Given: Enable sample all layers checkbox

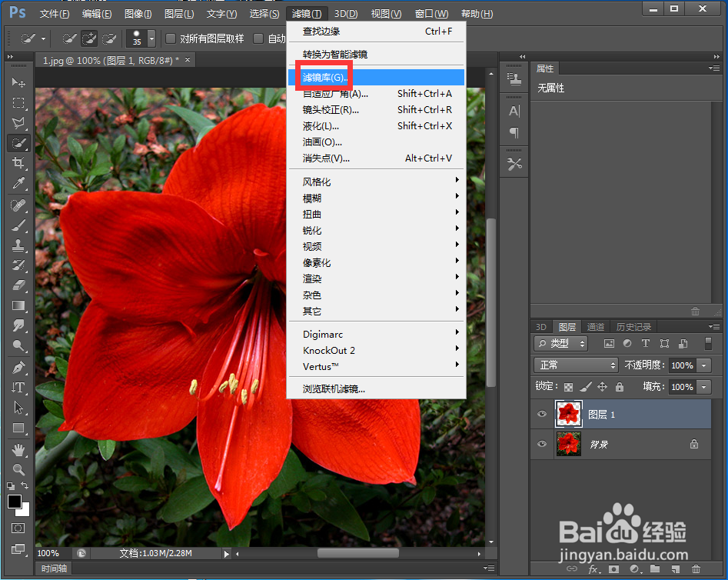Looking at the screenshot, I should pyautogui.click(x=171, y=38).
